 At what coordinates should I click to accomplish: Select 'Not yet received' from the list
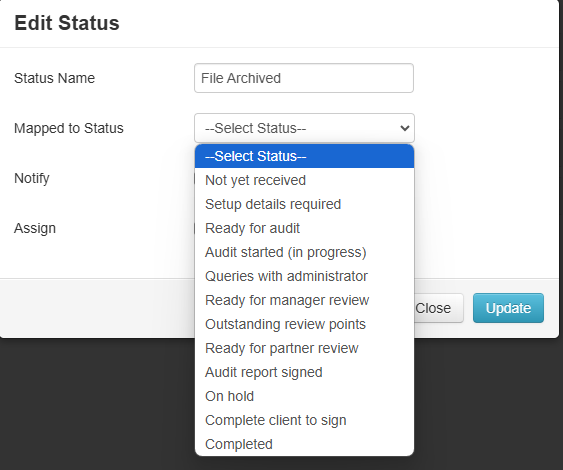pyautogui.click(x=304, y=180)
